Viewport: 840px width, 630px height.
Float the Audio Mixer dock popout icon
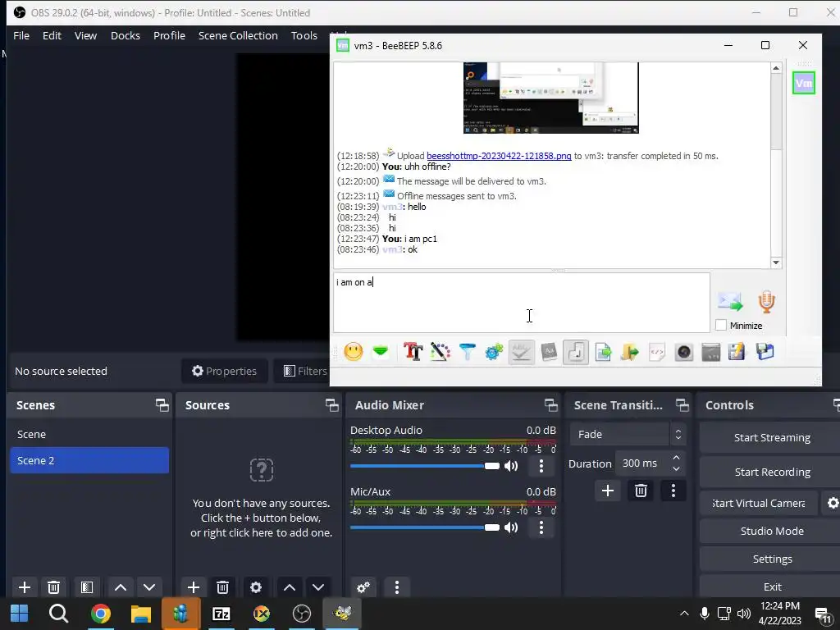click(x=550, y=405)
